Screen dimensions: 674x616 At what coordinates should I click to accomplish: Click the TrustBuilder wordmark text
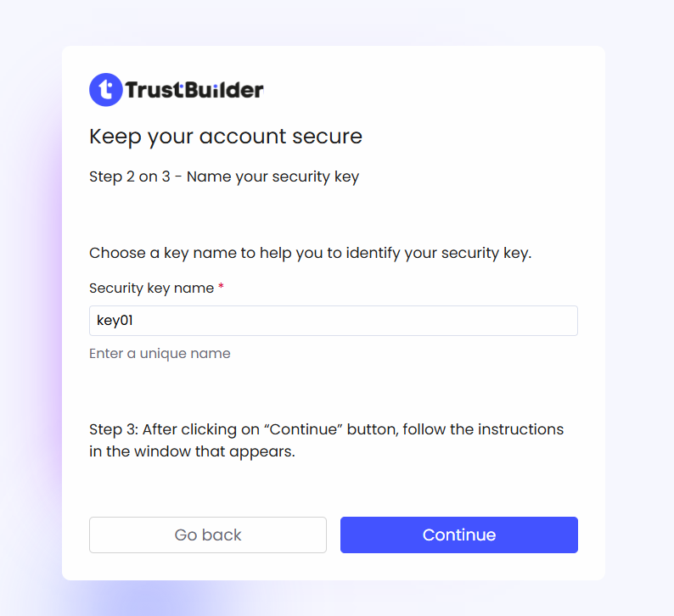[194, 89]
